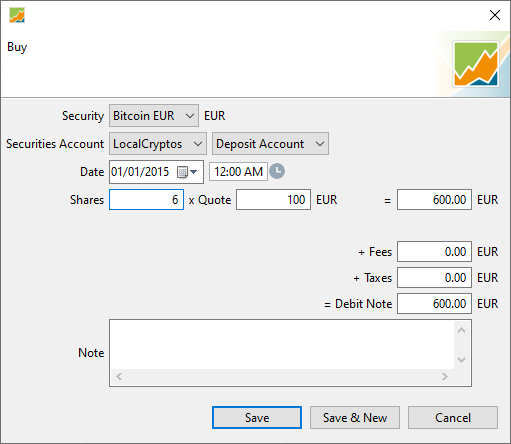Click the small app icon in title bar
The width and height of the screenshot is (511, 444).
(17, 15)
